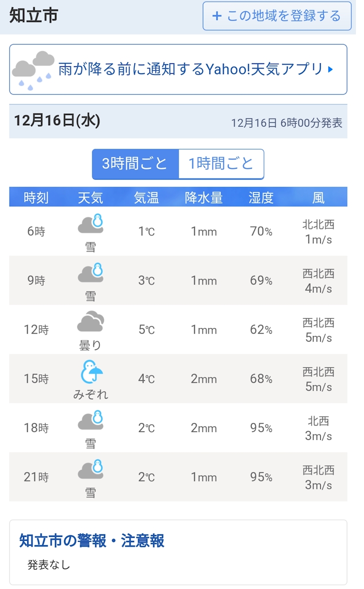Select the 天気 column header
The width and height of the screenshot is (364, 589).
[91, 198]
